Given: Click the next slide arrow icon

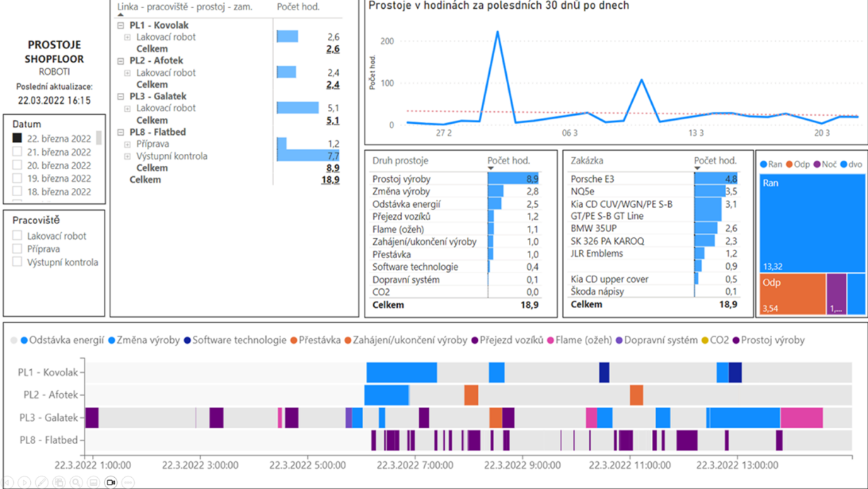Looking at the screenshot, I should 25,482.
